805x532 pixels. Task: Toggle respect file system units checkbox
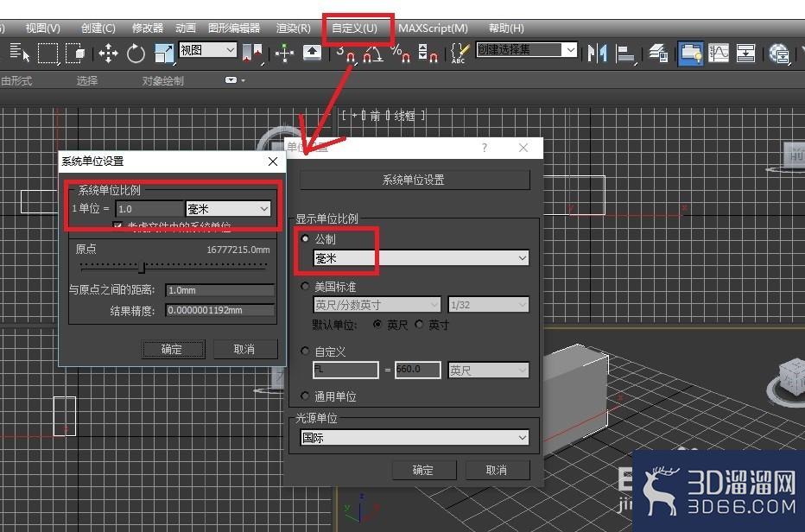click(x=117, y=226)
